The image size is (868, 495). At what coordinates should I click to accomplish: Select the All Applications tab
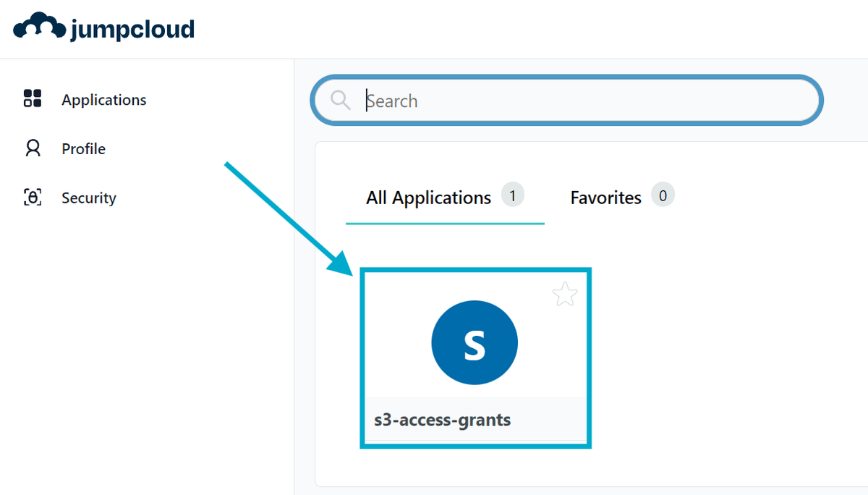coord(428,197)
